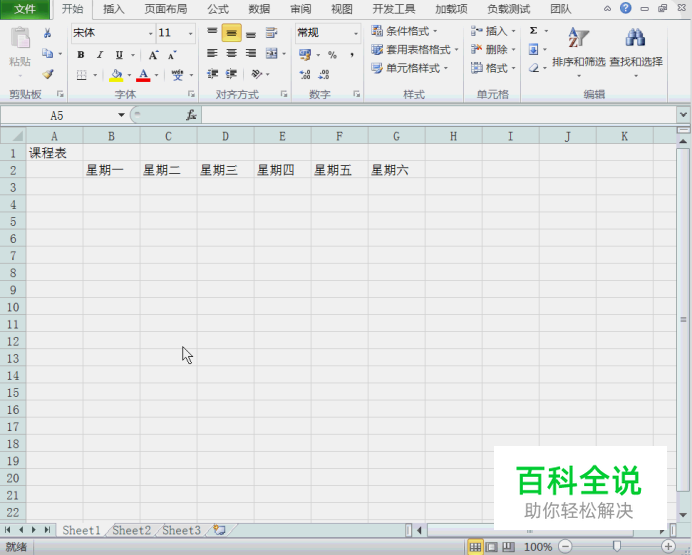
Task: Click AutoSum sigma icon
Action: [534, 30]
